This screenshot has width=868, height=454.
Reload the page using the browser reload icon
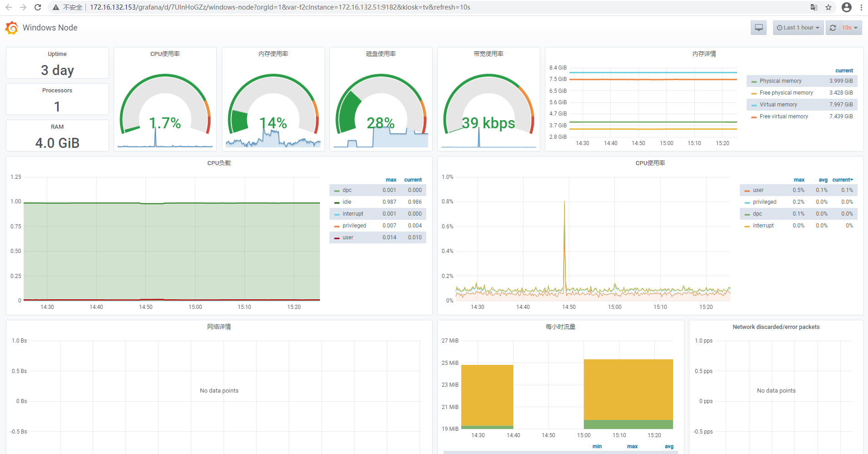click(38, 7)
